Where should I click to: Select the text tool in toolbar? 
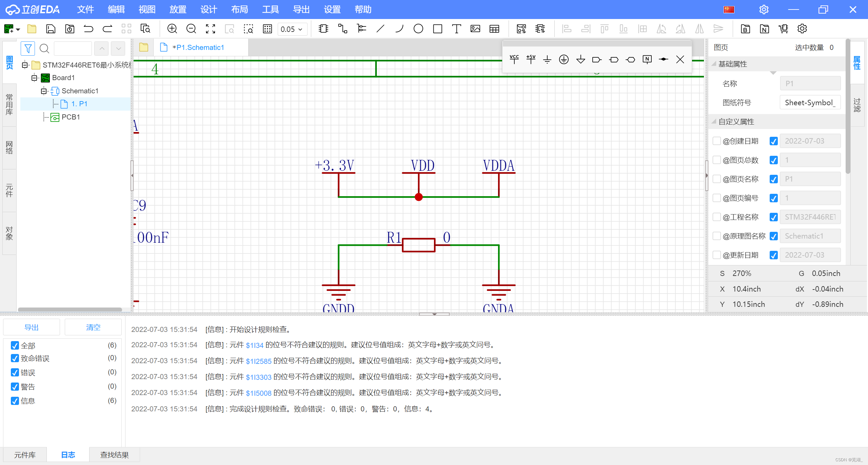click(x=456, y=29)
